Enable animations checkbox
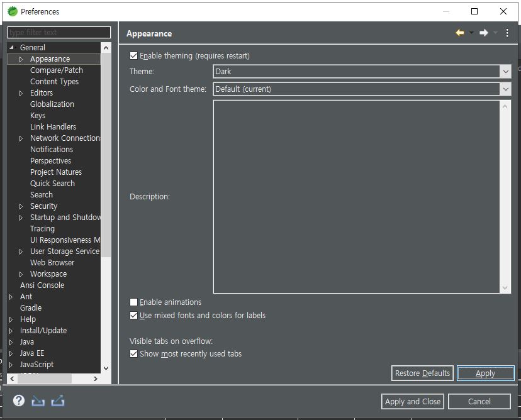Screen dimensions: 521x420 [133, 302]
